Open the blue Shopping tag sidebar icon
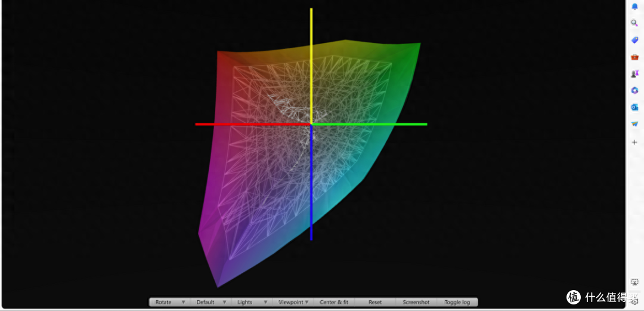The image size is (644, 311). (634, 40)
